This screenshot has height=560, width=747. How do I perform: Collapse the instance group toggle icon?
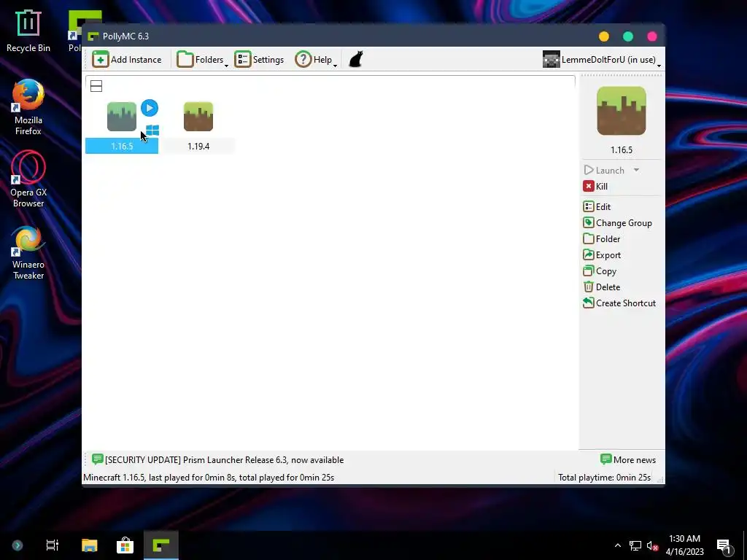pyautogui.click(x=96, y=86)
